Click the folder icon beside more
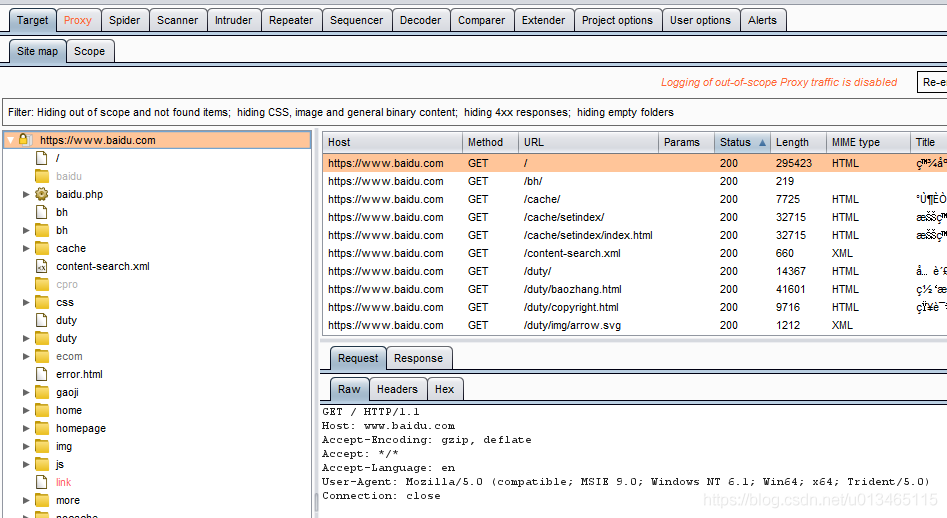The width and height of the screenshot is (947, 518). [42, 500]
